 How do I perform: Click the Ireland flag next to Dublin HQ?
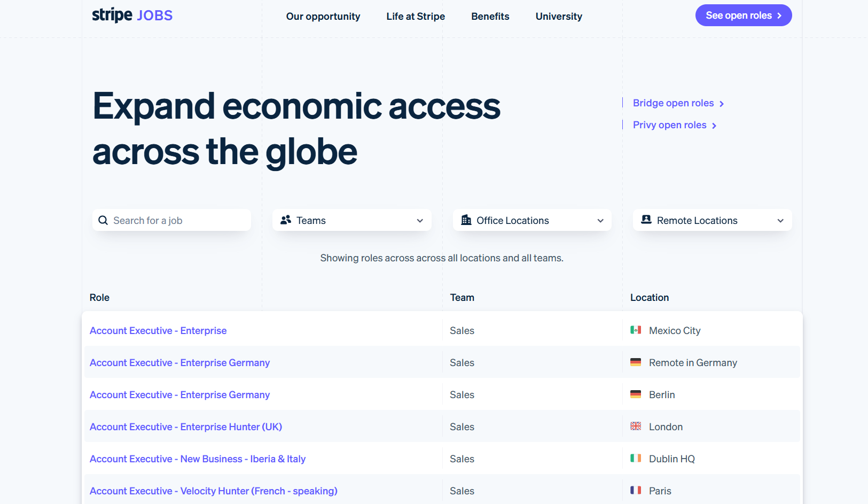pyautogui.click(x=635, y=458)
